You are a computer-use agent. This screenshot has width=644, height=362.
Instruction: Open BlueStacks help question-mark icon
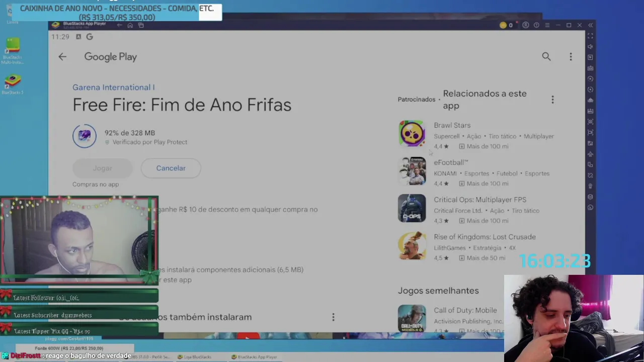click(536, 25)
